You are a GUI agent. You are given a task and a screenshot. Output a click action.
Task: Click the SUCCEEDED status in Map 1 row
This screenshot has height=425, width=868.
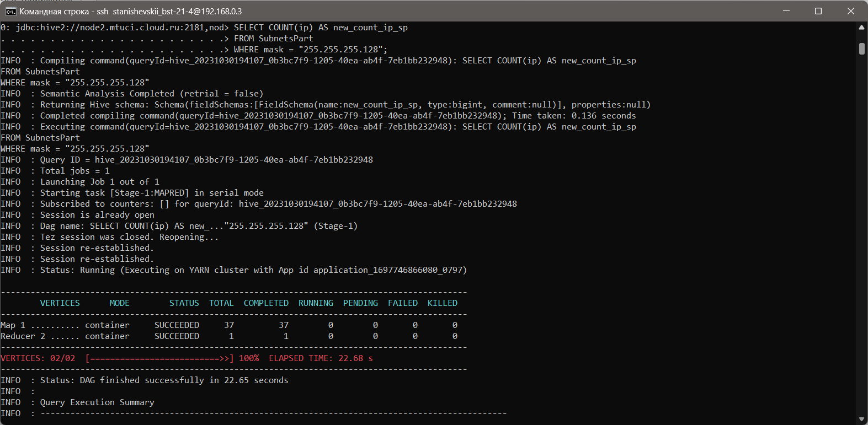click(x=177, y=325)
